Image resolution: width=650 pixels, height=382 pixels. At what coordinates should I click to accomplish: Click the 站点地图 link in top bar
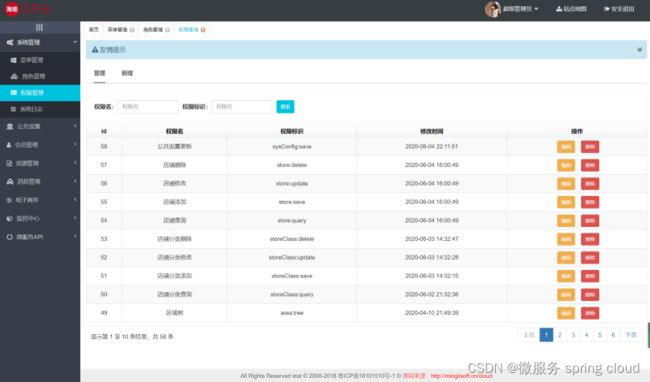[x=571, y=9]
